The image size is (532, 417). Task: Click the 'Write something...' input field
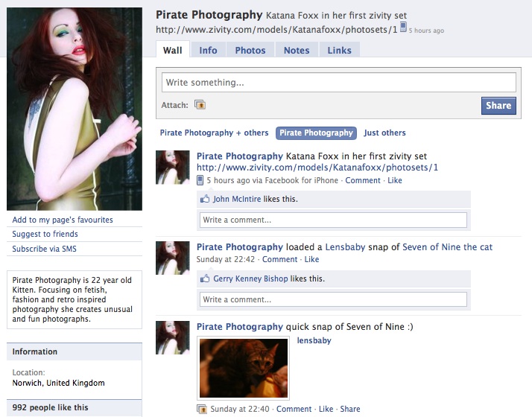click(339, 83)
